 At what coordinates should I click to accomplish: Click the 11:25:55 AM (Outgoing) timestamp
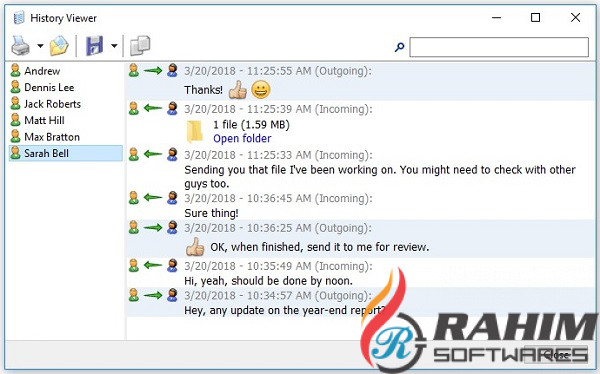278,71
